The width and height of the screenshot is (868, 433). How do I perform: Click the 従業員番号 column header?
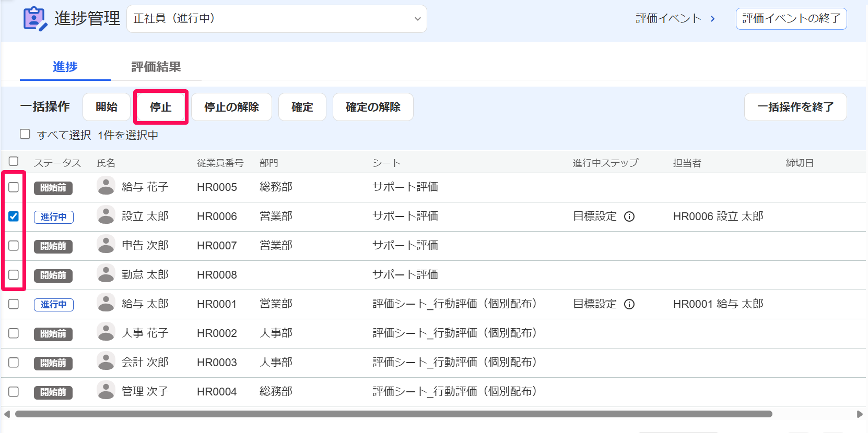pyautogui.click(x=220, y=163)
